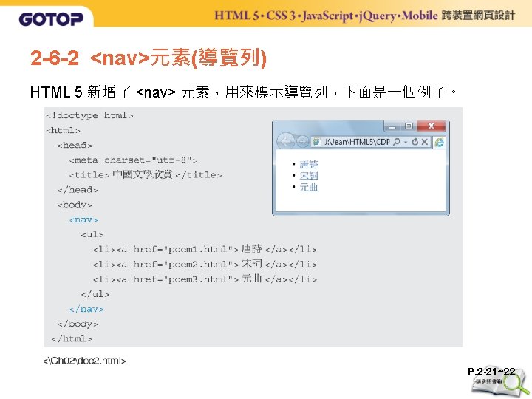The image size is (532, 399).
Task: Click the <!doctype html> code line
Action: pos(89,116)
